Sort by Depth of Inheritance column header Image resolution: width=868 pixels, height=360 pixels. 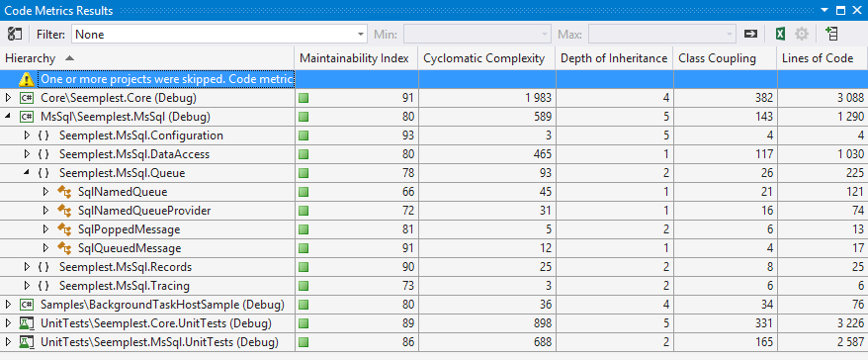tap(614, 58)
